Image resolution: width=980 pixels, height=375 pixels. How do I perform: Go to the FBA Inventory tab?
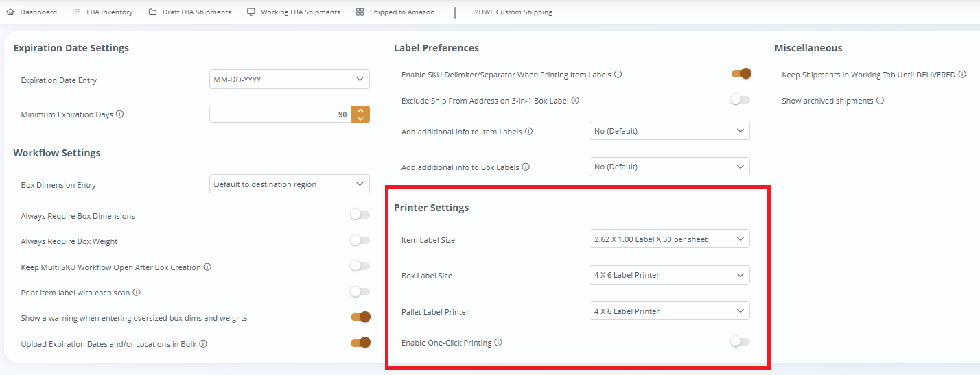(x=103, y=12)
